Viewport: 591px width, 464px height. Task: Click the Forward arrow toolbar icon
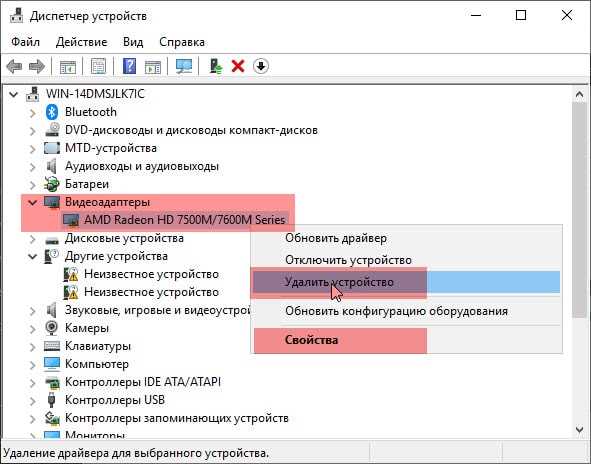37,67
